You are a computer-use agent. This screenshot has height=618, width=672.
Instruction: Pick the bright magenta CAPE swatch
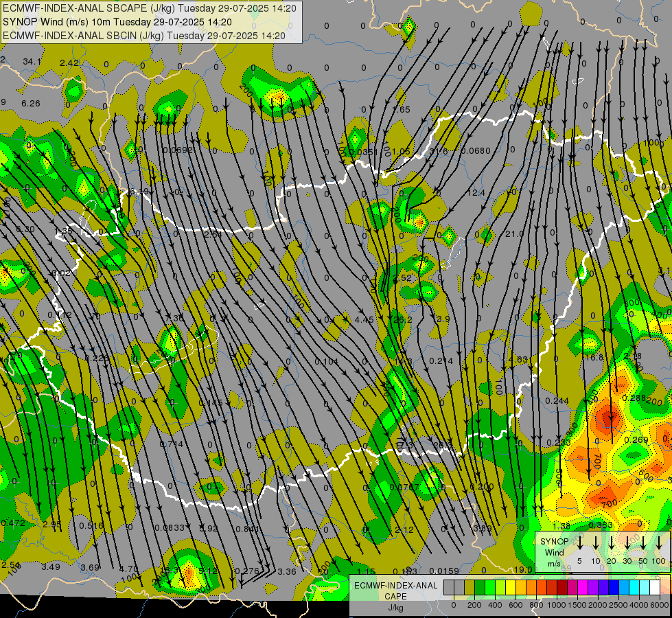click(x=583, y=587)
